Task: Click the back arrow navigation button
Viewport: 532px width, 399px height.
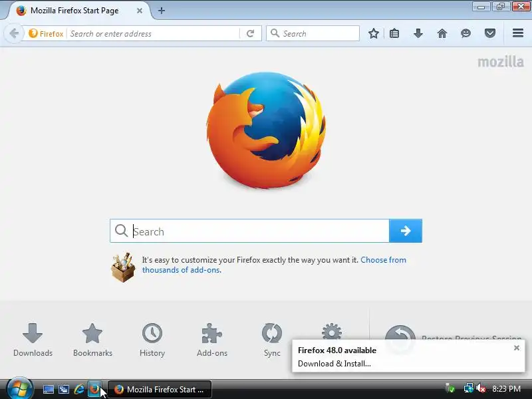Action: [x=14, y=34]
